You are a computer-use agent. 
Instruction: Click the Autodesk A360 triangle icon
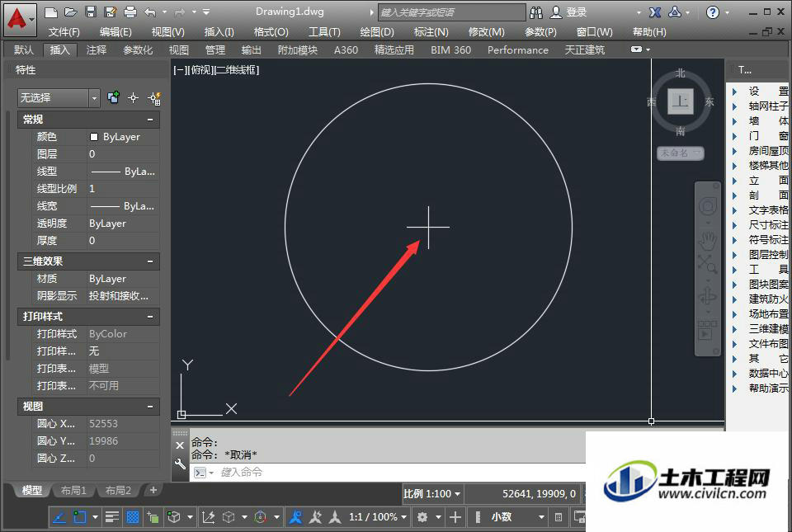(675, 12)
